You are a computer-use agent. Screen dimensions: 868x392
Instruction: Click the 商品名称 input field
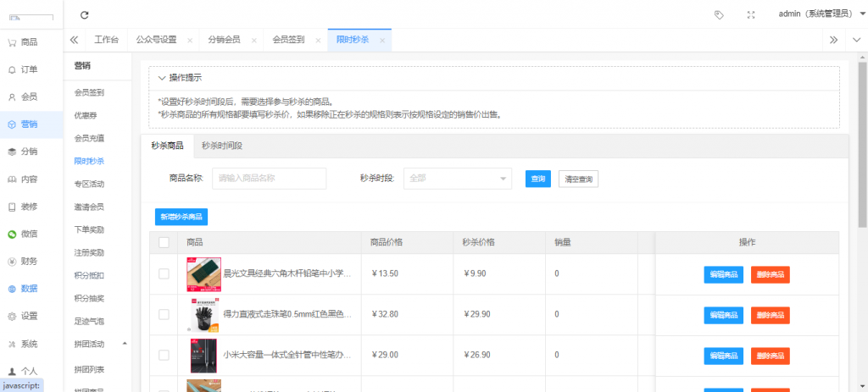coord(269,179)
